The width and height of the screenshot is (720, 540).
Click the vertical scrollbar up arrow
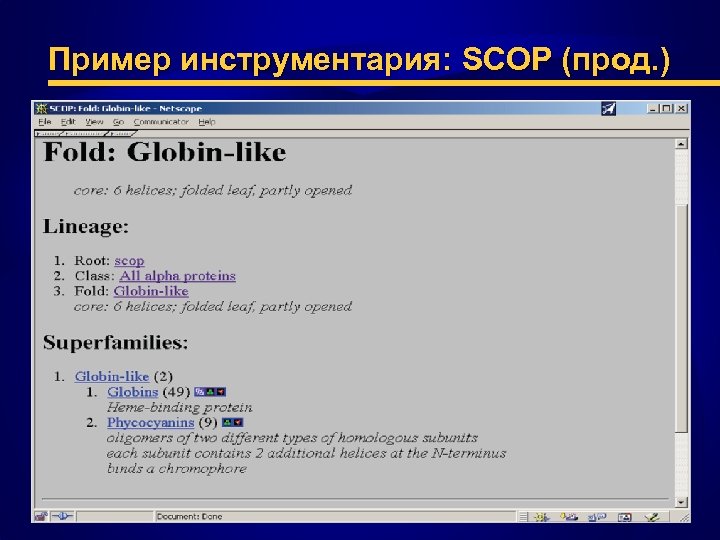681,144
